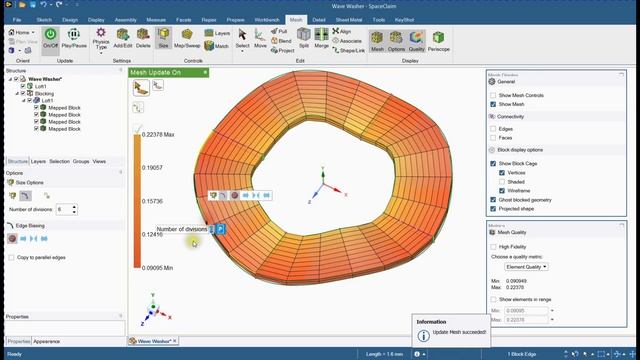Click the mesh quality color legend bar
This screenshot has height=360, width=640.
coord(137,201)
